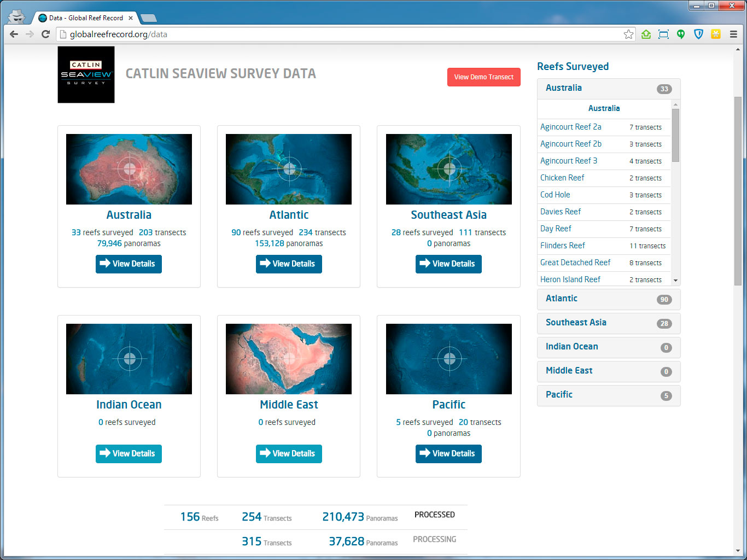
Task: Open Agincourt Reef 2a link
Action: click(x=571, y=127)
